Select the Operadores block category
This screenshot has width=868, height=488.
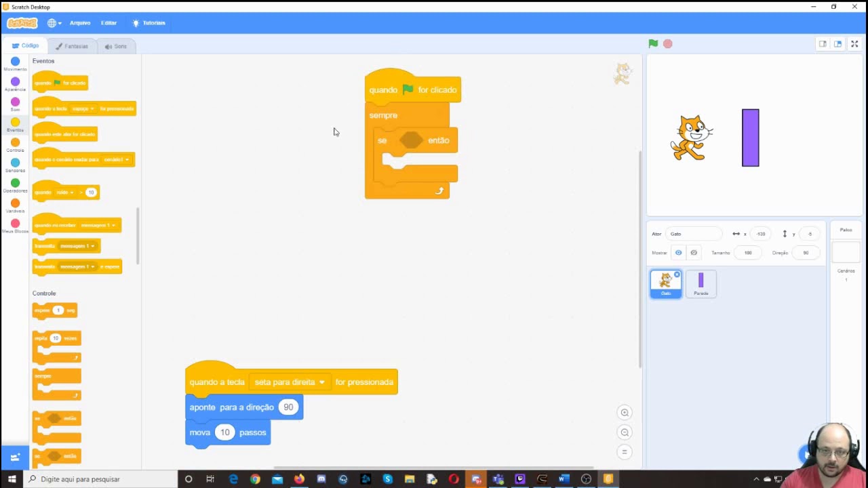click(15, 186)
